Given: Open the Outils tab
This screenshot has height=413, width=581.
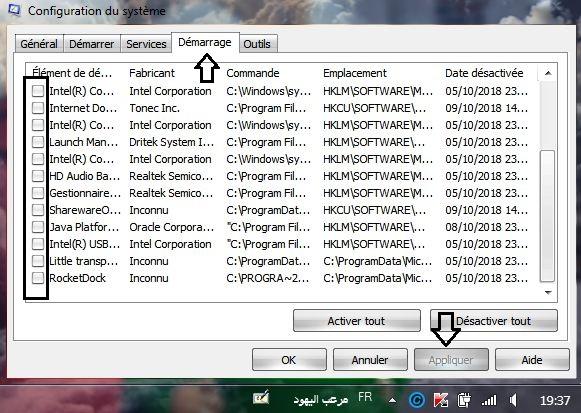Looking at the screenshot, I should coord(257,44).
